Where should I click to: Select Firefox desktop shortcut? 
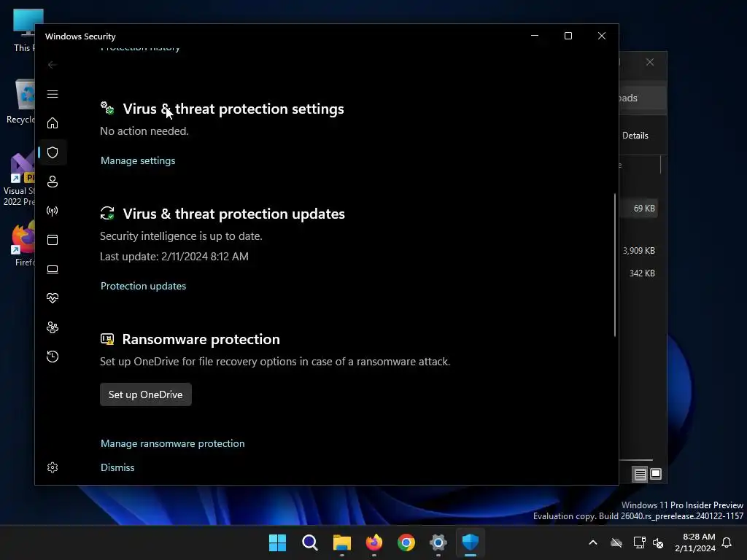(23, 244)
